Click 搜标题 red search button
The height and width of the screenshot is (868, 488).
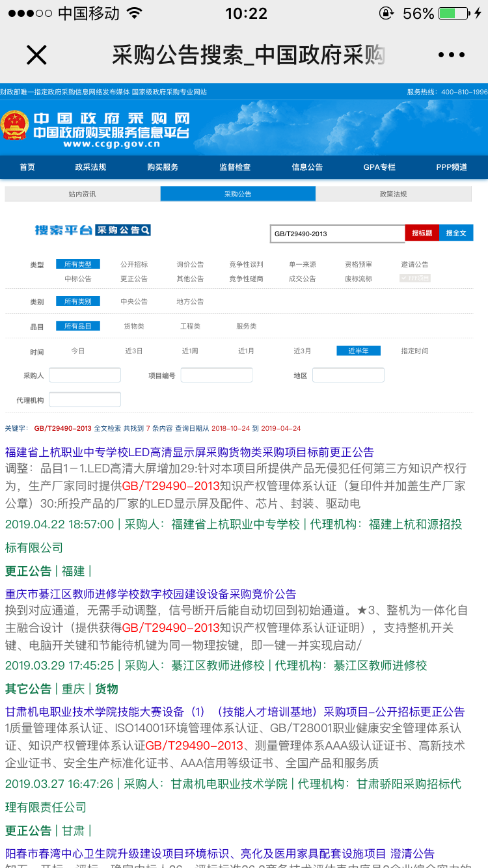tap(422, 233)
